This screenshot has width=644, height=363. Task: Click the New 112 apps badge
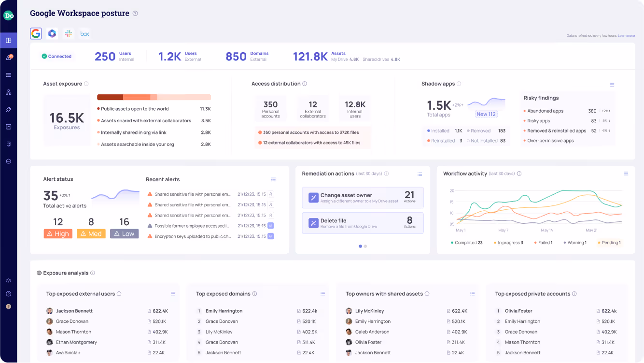(x=486, y=115)
